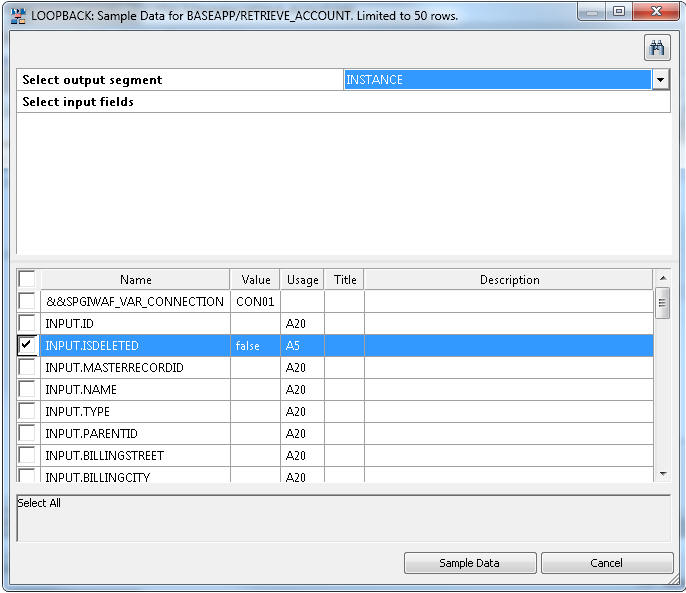Viewport: 686px width, 593px height.
Task: Click the A20 usage cell for INPUT.ID
Action: pos(302,323)
